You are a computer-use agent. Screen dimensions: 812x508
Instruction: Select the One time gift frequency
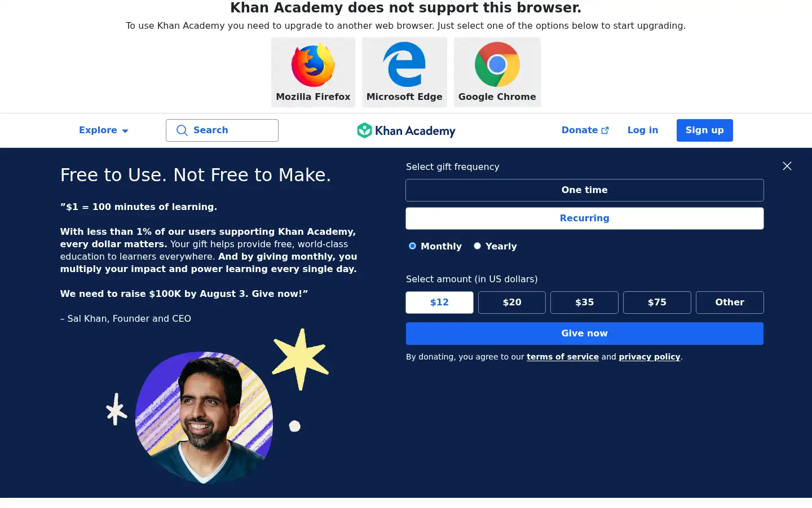(x=585, y=190)
